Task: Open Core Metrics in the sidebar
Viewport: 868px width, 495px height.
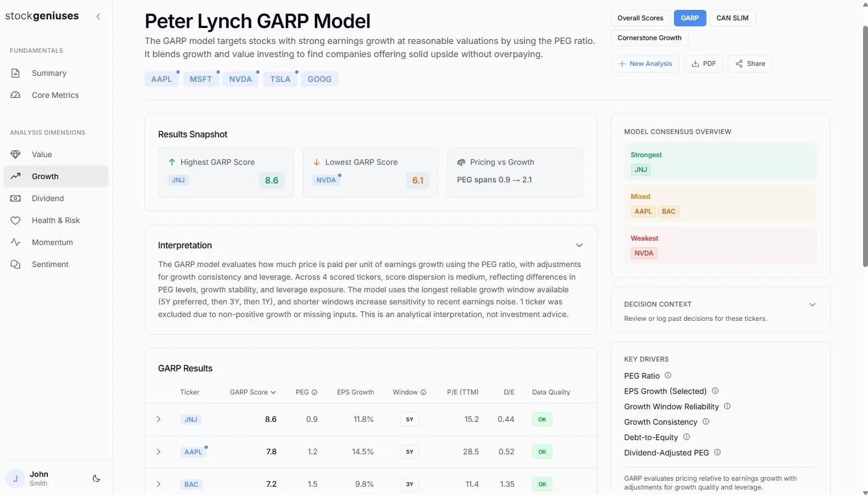Action: point(56,95)
